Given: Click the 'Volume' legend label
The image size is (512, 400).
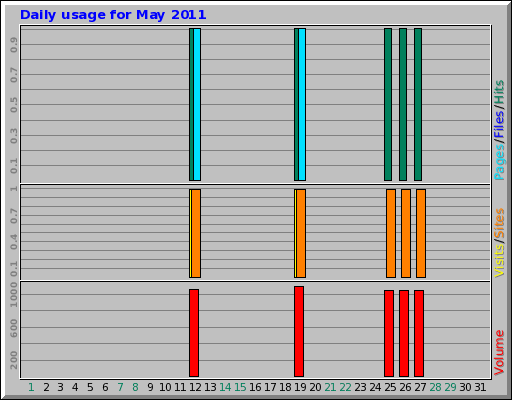Looking at the screenshot, I should tap(499, 353).
